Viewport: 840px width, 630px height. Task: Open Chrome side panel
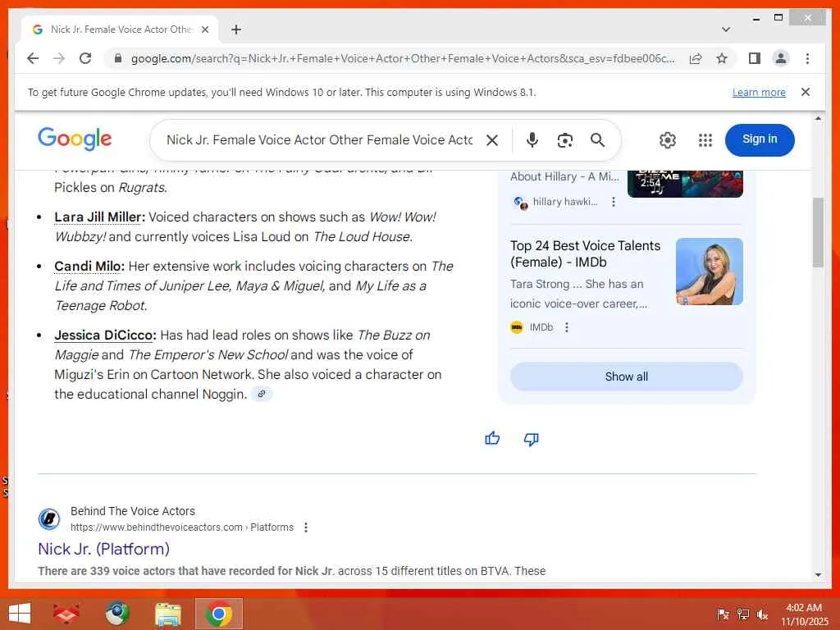pos(755,58)
